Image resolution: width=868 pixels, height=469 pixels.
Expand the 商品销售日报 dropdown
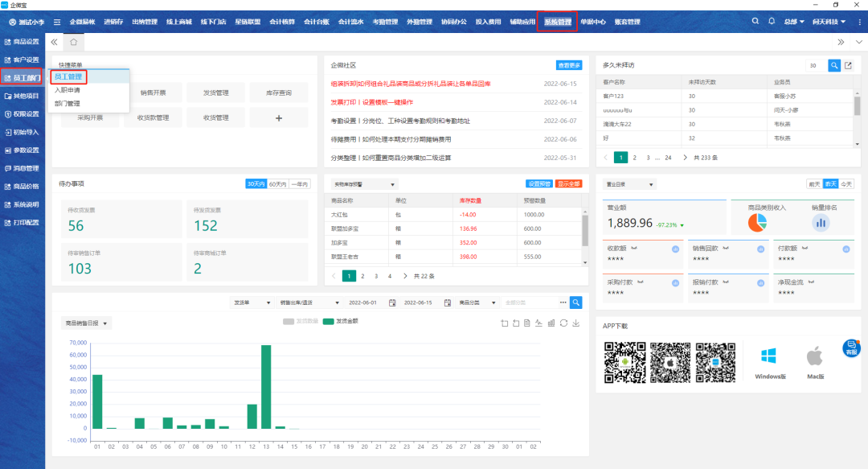(x=87, y=323)
